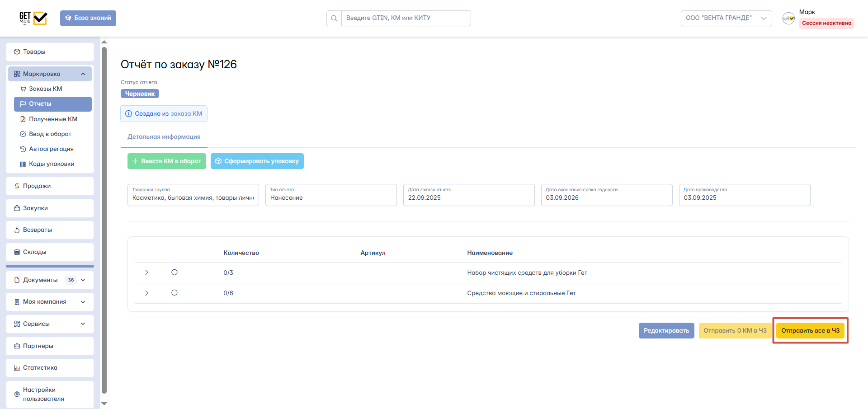Click the Статистика chart icon
This screenshot has height=409, width=868.
click(x=17, y=368)
